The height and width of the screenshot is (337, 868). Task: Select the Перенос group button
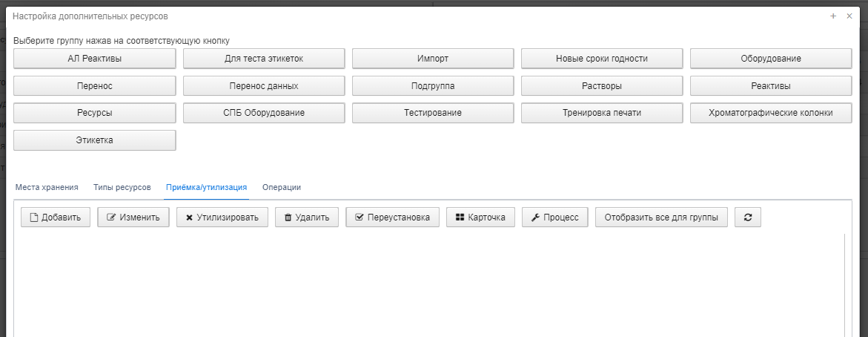coord(95,86)
